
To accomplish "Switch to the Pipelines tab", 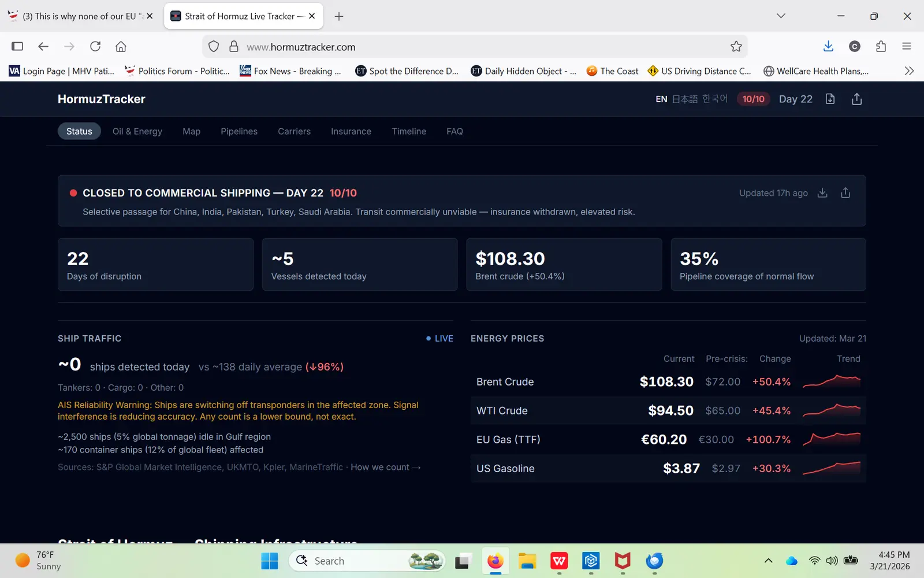I will click(239, 132).
